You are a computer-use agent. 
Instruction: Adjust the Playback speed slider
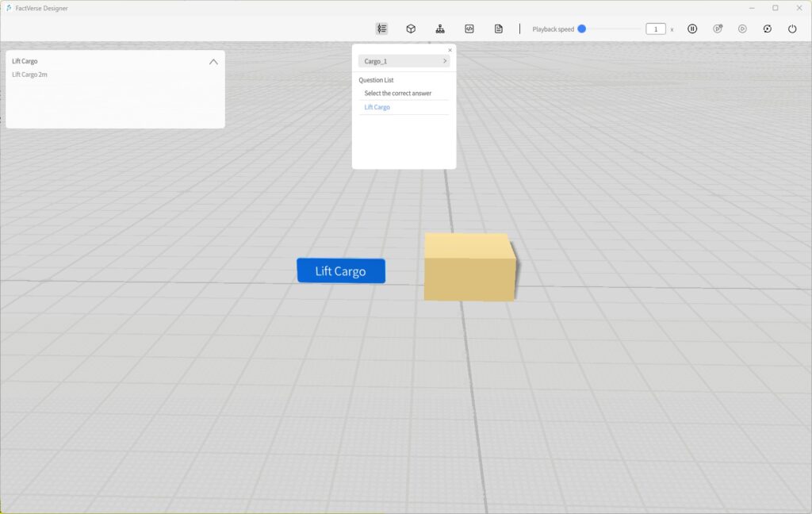click(x=581, y=29)
